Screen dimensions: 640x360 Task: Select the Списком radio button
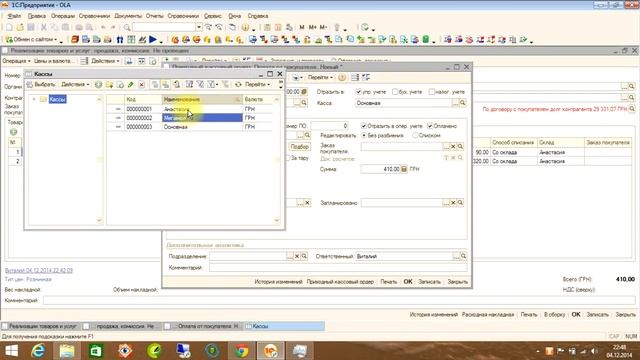pyautogui.click(x=415, y=135)
